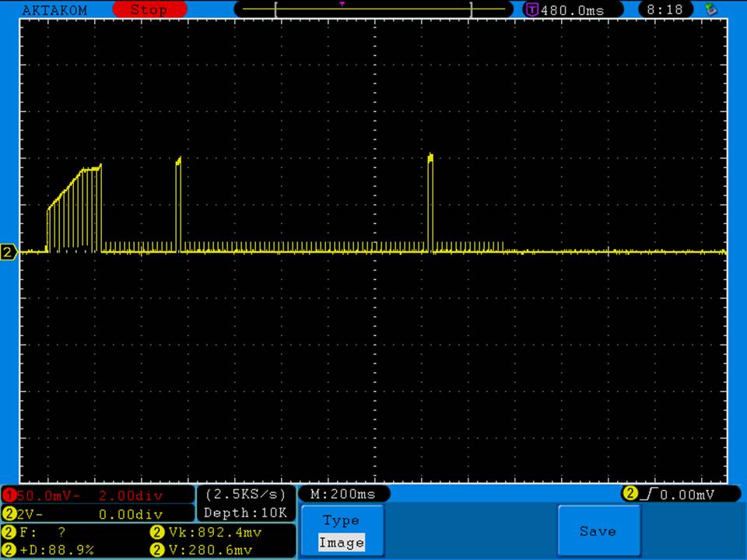The height and width of the screenshot is (560, 747).
Task: Click the 8:18 clock display
Action: pos(664,10)
